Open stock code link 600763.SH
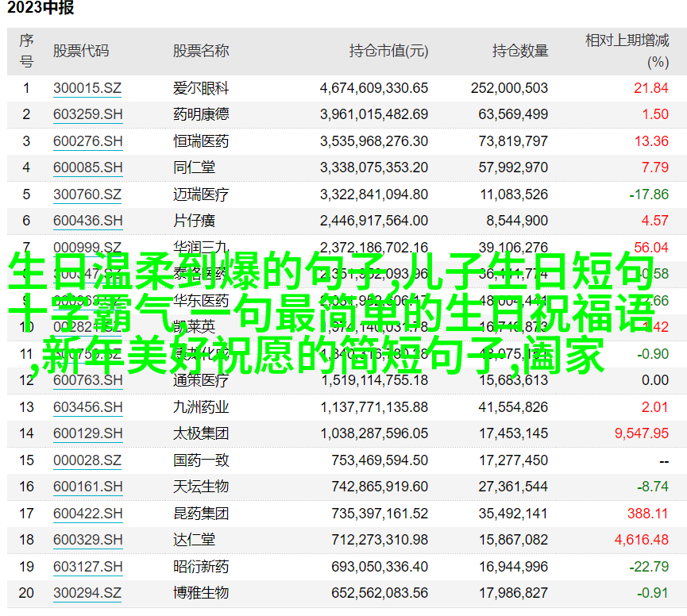Viewport: 687px width, 616px height. [x=87, y=380]
